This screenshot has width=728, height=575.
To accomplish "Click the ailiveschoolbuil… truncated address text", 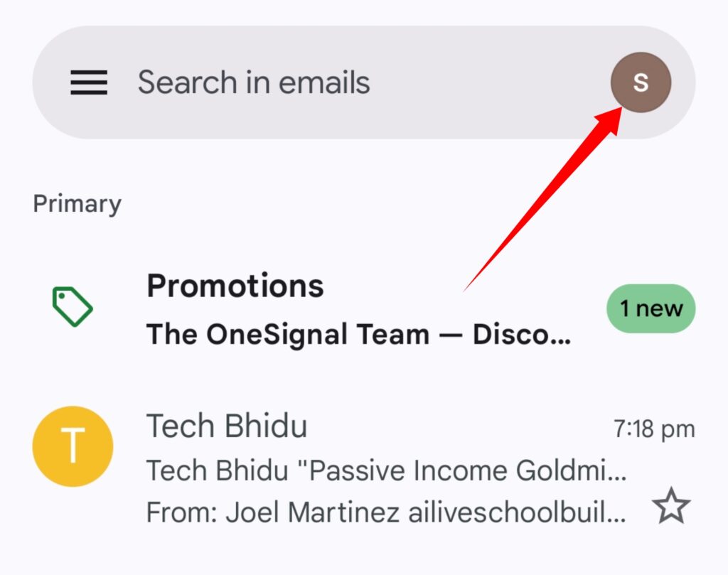I will [x=517, y=512].
